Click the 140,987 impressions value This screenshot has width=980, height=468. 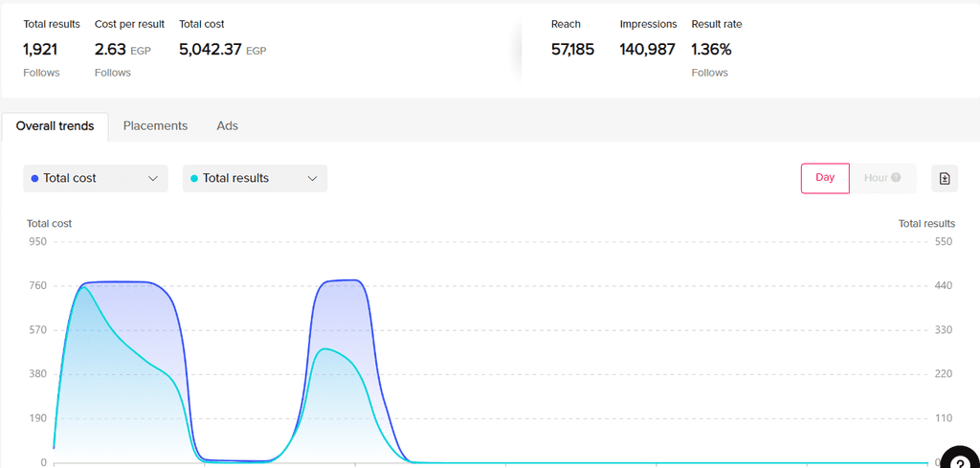648,50
